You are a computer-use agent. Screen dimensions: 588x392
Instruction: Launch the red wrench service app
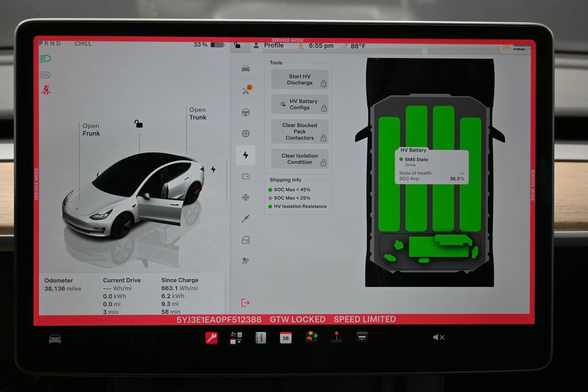click(211, 337)
